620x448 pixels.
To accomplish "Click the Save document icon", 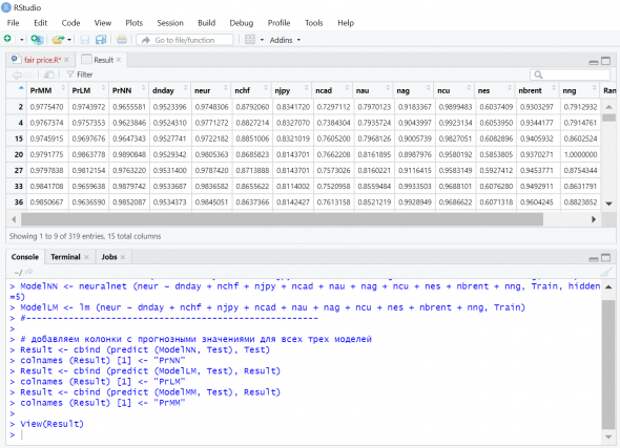I will [85, 40].
